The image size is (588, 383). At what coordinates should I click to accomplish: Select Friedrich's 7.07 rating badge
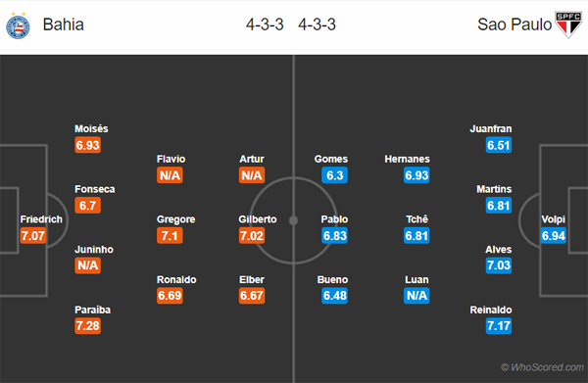[x=33, y=236]
